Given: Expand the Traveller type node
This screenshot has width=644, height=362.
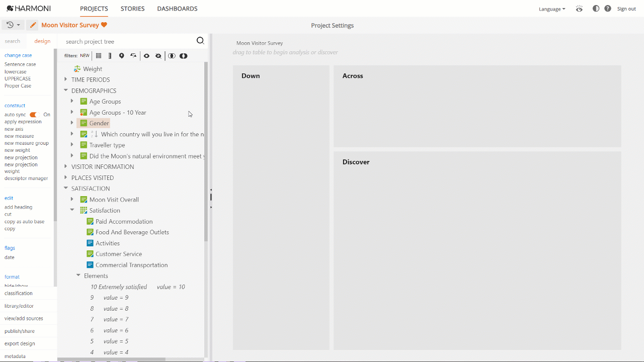Looking at the screenshot, I should coord(72,145).
